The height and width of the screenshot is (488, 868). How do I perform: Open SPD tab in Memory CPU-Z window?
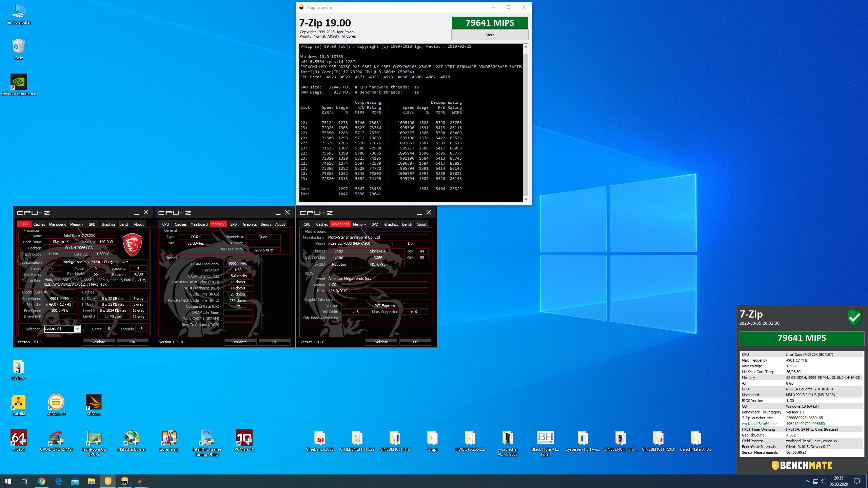tap(233, 224)
